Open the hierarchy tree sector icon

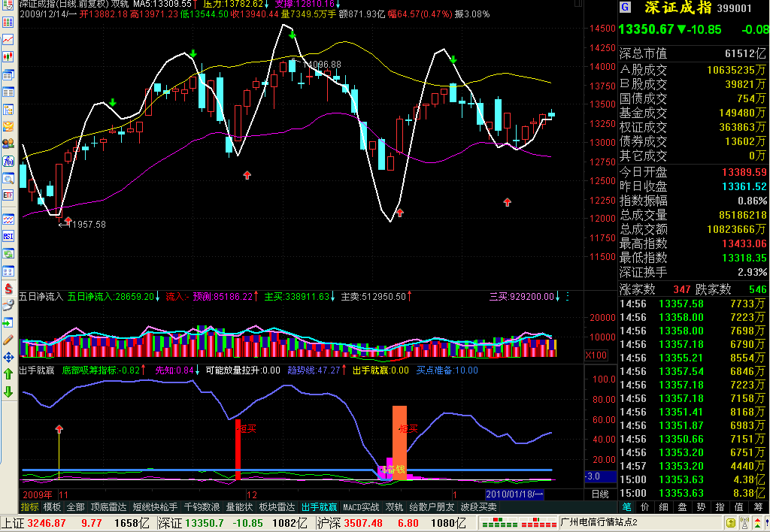pos(8,109)
